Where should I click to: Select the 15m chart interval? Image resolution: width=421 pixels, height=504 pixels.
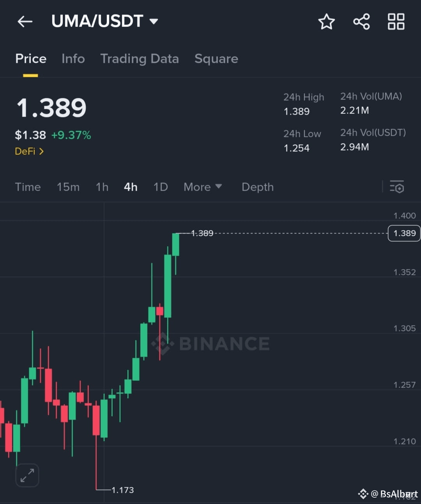tap(68, 187)
